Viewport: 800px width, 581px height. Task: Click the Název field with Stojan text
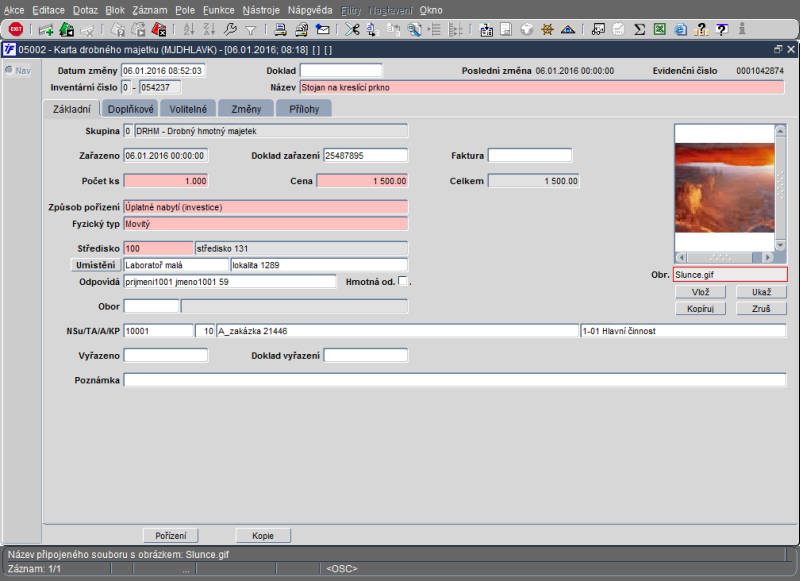(x=542, y=87)
